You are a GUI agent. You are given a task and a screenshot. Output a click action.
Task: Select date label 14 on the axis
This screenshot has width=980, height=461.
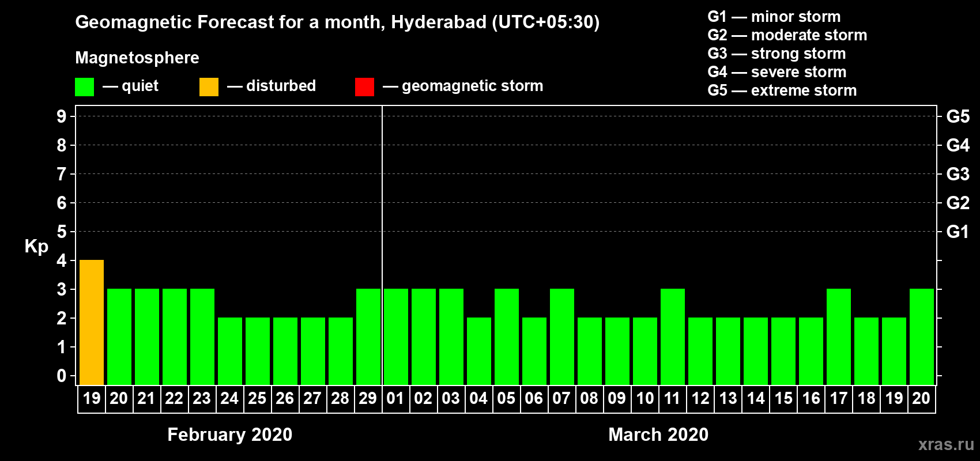tap(755, 398)
